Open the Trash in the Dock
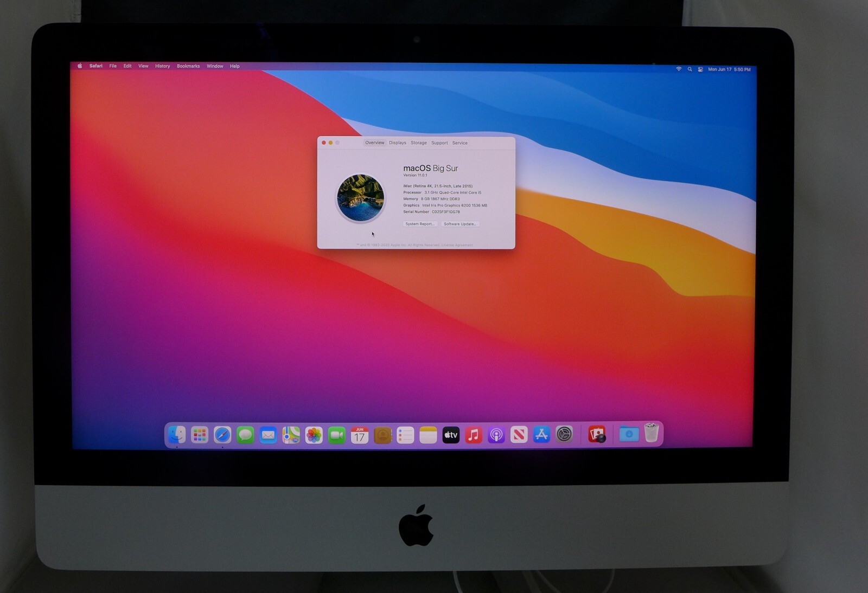The height and width of the screenshot is (593, 868). tap(652, 434)
